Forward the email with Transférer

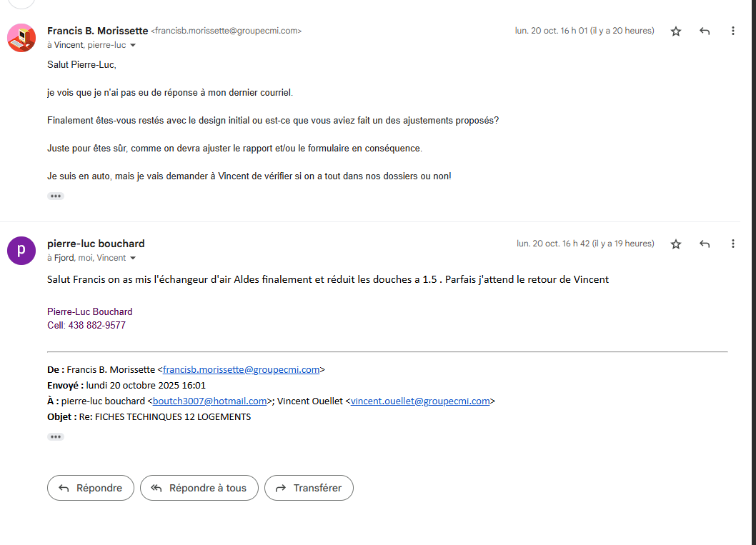pyautogui.click(x=309, y=488)
